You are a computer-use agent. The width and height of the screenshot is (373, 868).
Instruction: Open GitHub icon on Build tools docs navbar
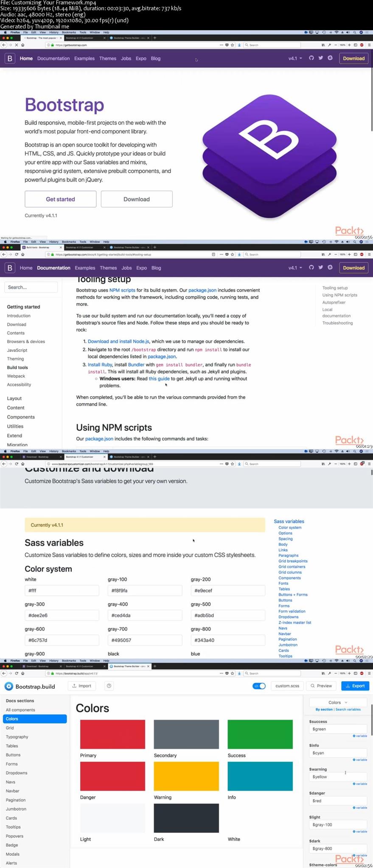[x=311, y=267]
